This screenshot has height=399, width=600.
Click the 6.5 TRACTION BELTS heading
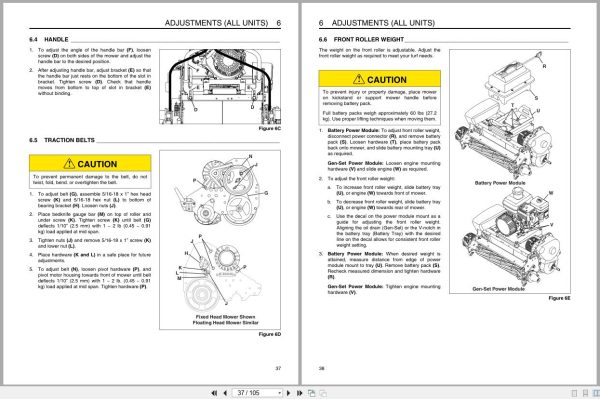coord(62,140)
